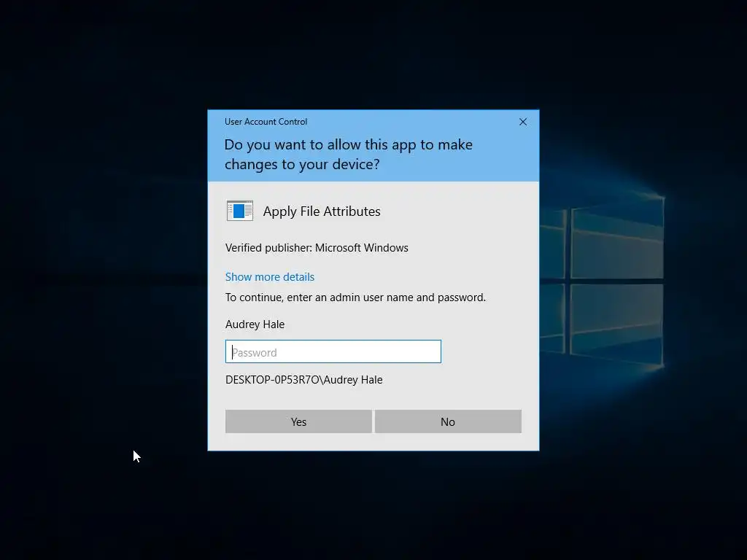Click the enter an admin user name instruction

click(355, 297)
